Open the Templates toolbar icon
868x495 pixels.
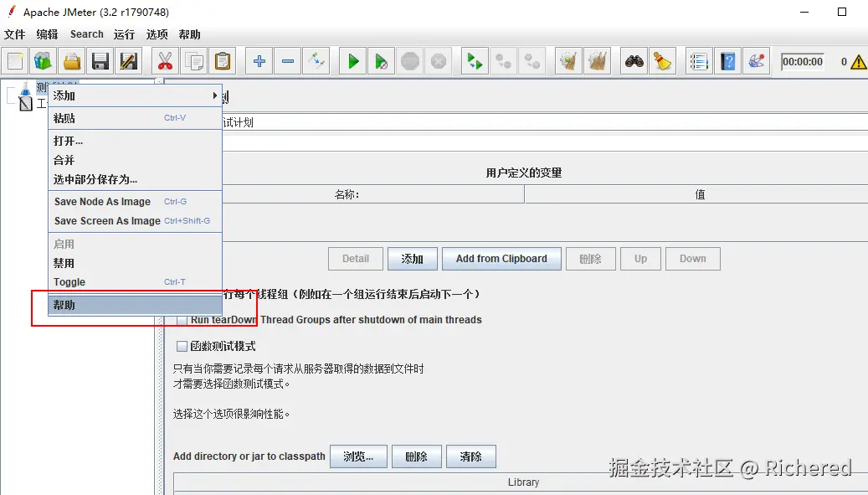44,61
